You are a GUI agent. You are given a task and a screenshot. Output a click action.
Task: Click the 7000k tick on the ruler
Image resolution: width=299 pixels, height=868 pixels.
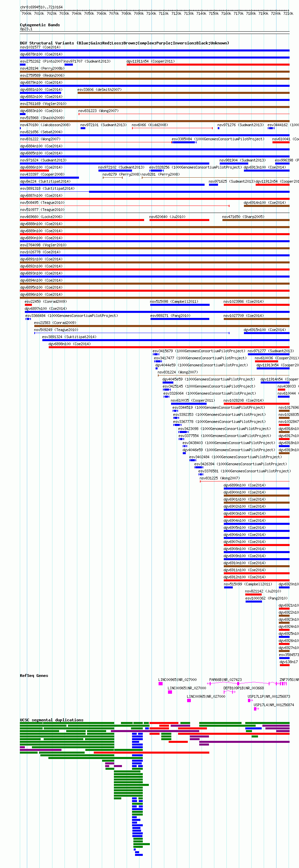[27, 13]
